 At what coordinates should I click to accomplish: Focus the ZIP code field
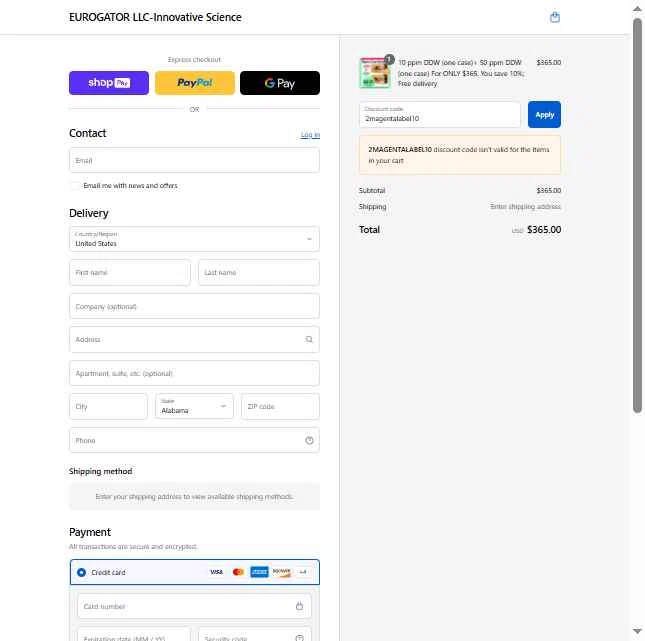point(280,406)
